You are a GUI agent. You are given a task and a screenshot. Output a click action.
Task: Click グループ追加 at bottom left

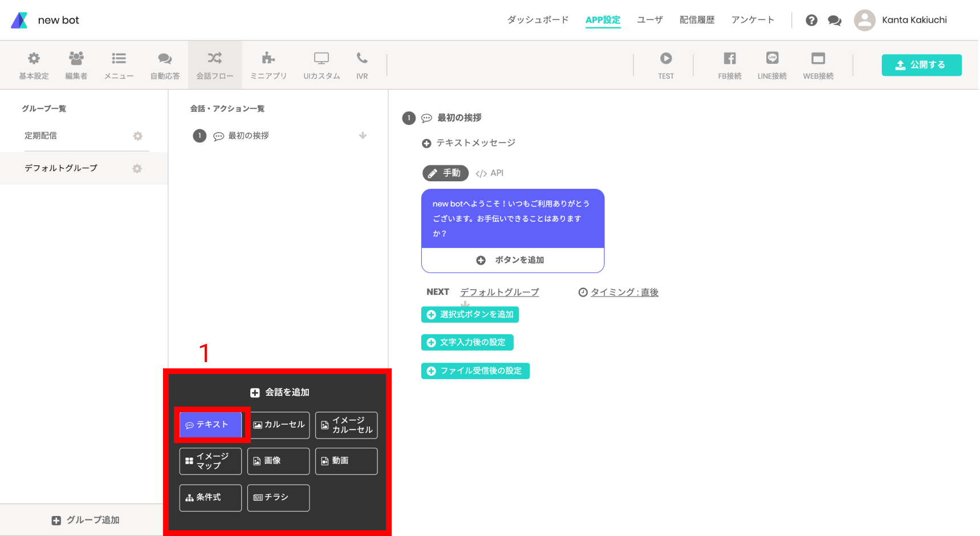tap(86, 520)
